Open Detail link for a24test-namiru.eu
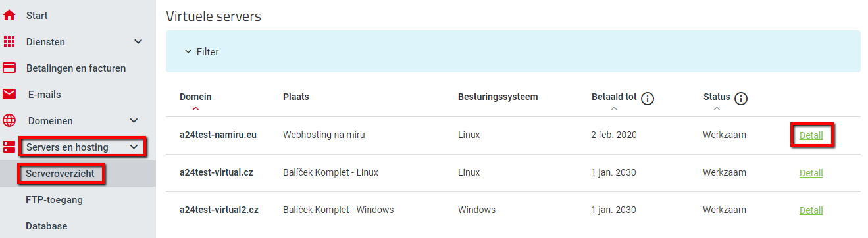This screenshot has width=868, height=238. coord(811,135)
